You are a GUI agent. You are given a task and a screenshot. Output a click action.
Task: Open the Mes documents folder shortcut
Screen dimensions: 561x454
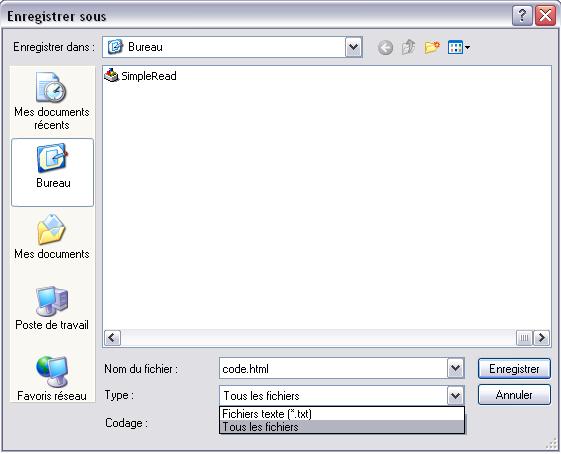(x=52, y=237)
